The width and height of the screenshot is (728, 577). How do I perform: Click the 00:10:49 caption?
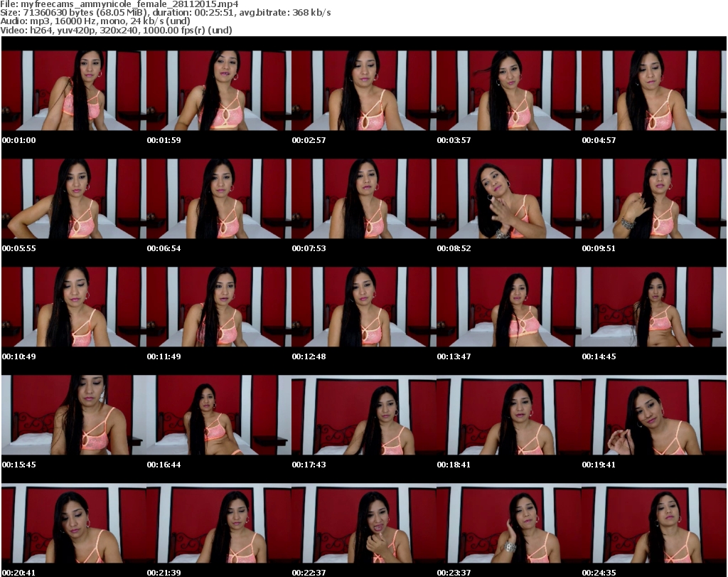[x=19, y=356]
